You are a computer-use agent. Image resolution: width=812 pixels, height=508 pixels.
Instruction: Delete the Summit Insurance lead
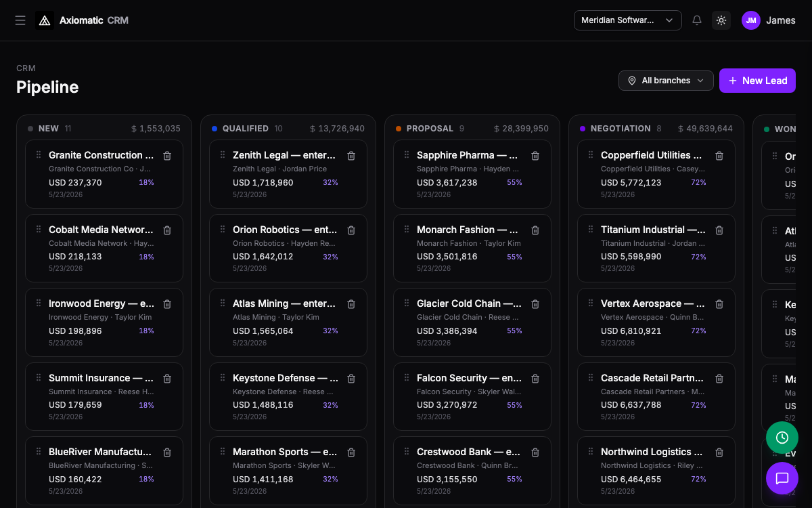(x=167, y=379)
